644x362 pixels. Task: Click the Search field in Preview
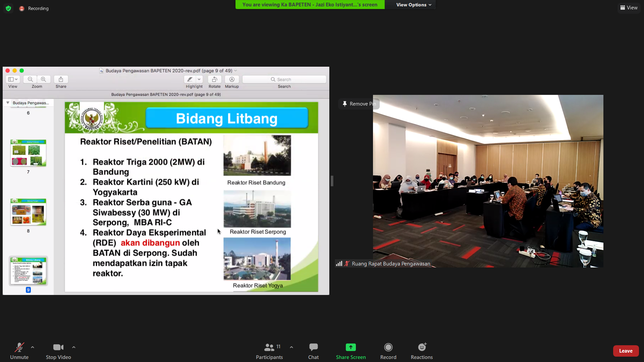tap(284, 79)
